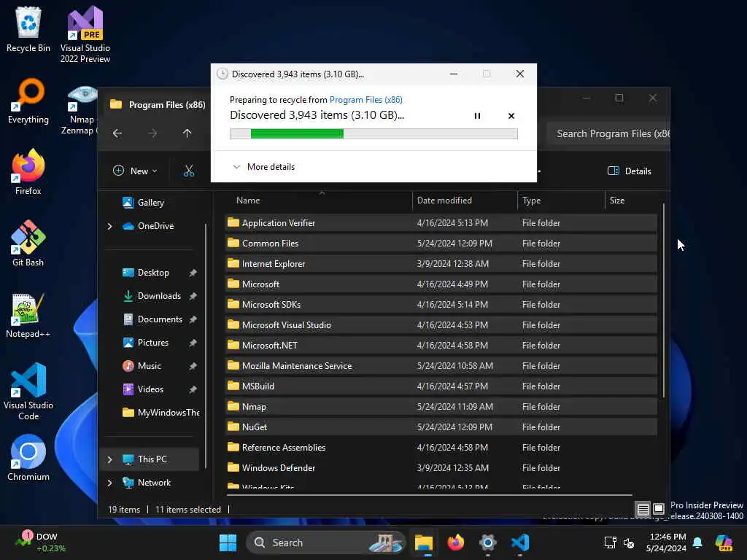Open Videos in quick access

[x=143, y=389]
